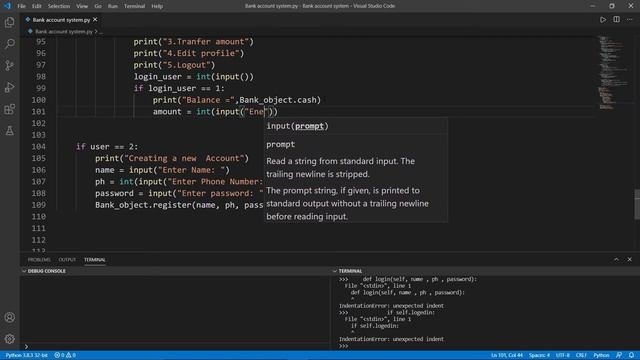
Task: Click Ln 101, Col 44 status entry
Action: (507, 355)
